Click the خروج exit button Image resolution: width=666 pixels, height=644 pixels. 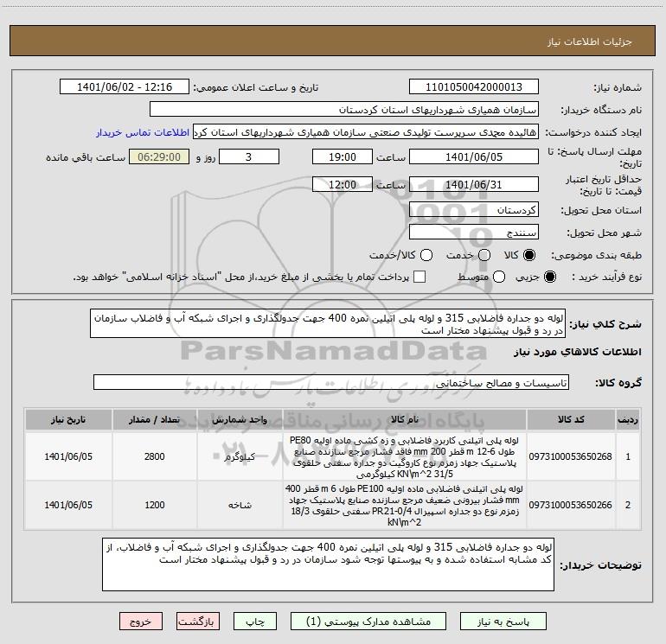coord(141,622)
